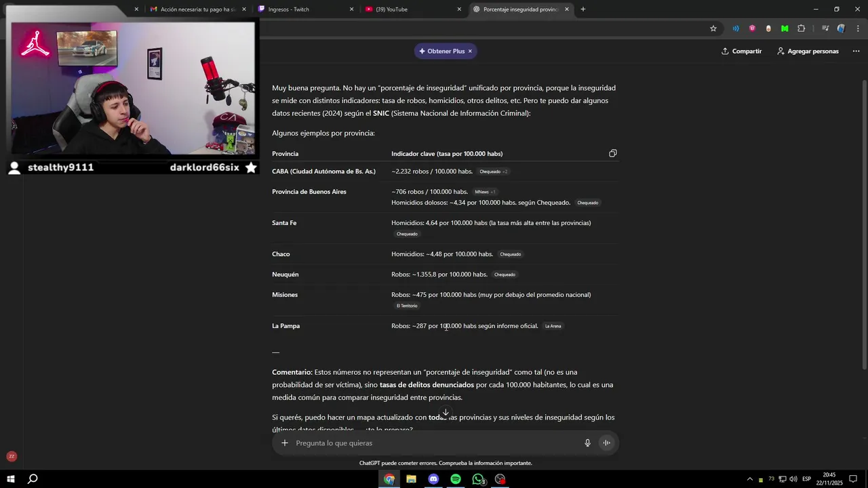Close the Ingresos - Twitch tab
Screen dimensions: 868x488
click(x=351, y=9)
